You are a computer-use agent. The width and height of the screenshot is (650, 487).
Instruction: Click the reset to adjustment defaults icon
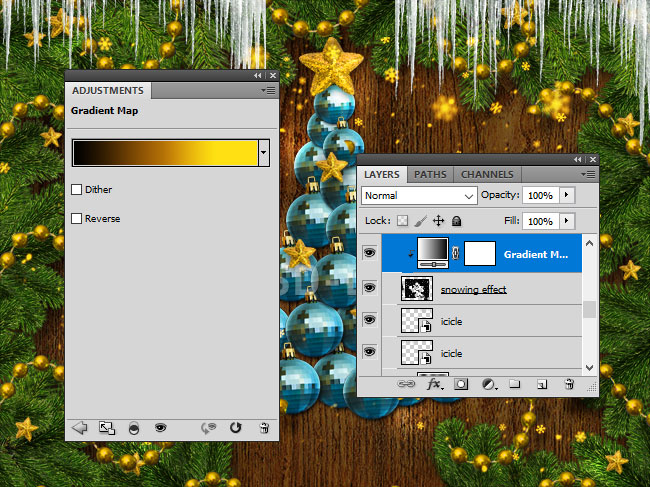click(236, 427)
